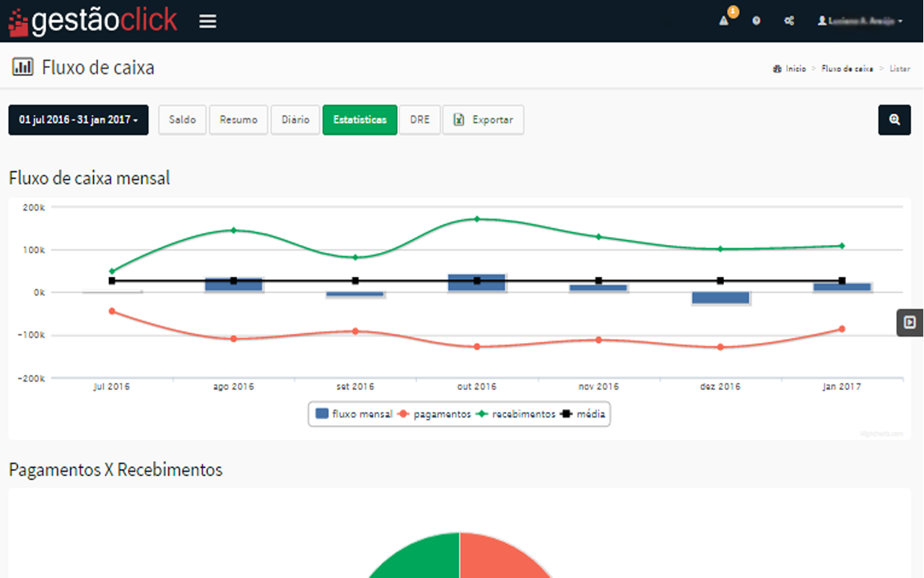Toggle the pagamentos legend series

(x=434, y=414)
